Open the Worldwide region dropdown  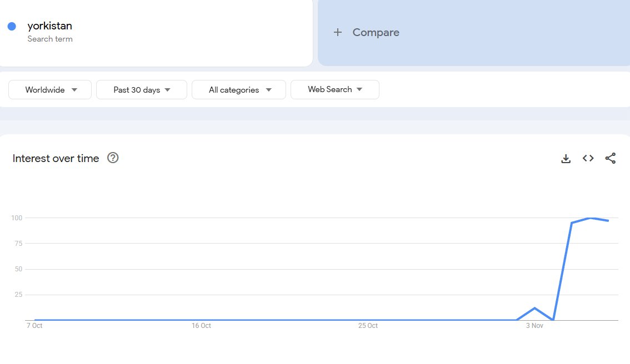[x=50, y=89]
